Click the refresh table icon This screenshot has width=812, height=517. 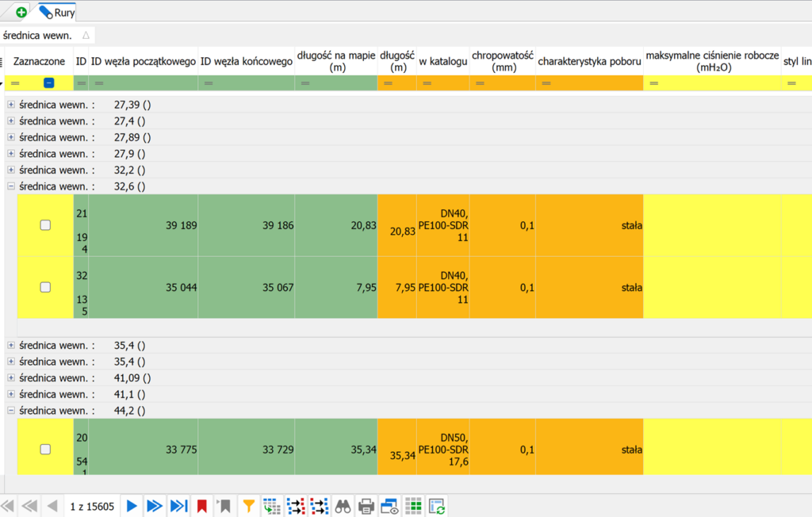pyautogui.click(x=436, y=506)
